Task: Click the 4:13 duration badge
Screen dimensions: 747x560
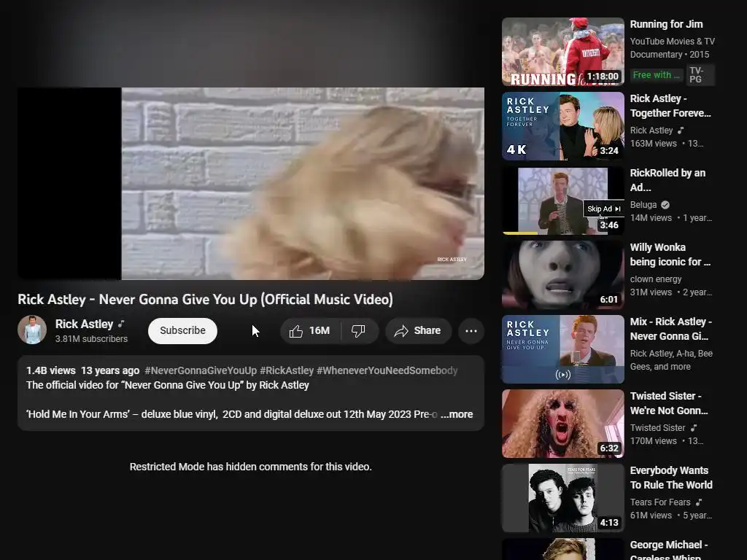Action: [x=609, y=522]
